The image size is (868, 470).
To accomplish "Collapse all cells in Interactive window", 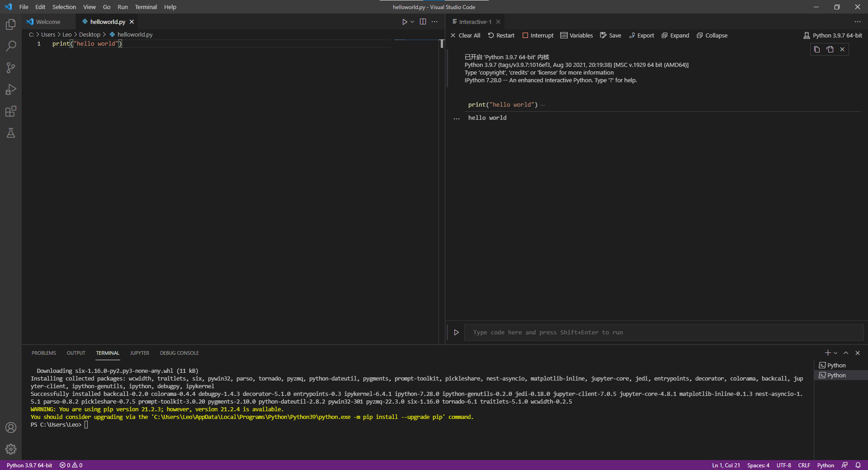I will pyautogui.click(x=712, y=35).
